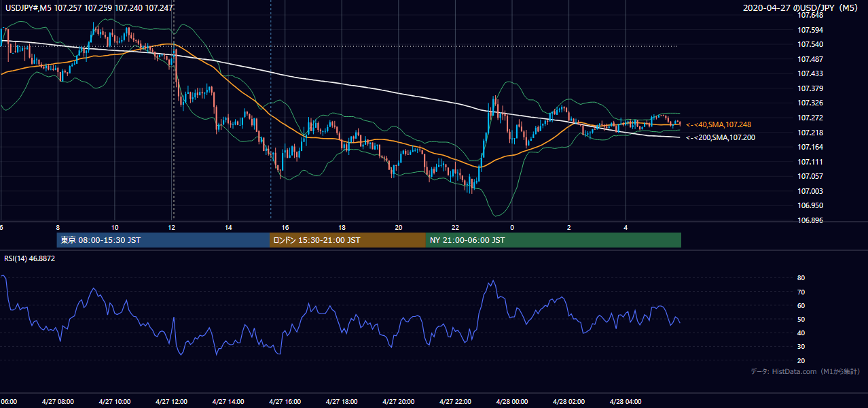Click hour label 8 under the price chart
Image resolution: width=868 pixels, height=408 pixels.
point(58,228)
